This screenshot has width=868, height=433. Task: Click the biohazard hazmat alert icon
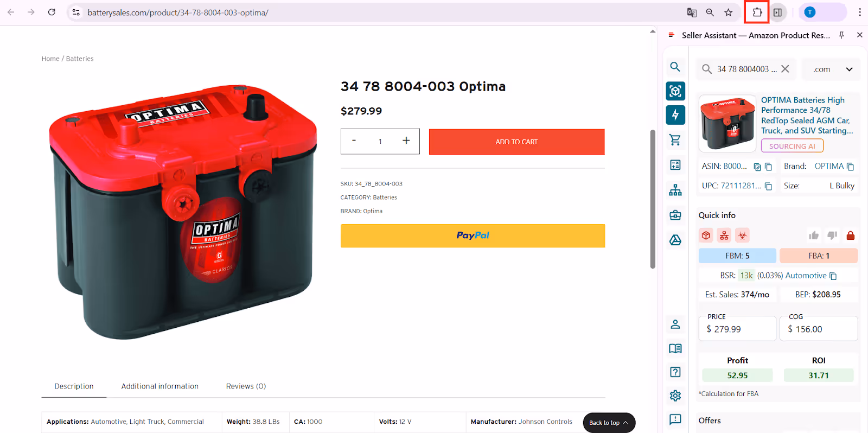742,235
